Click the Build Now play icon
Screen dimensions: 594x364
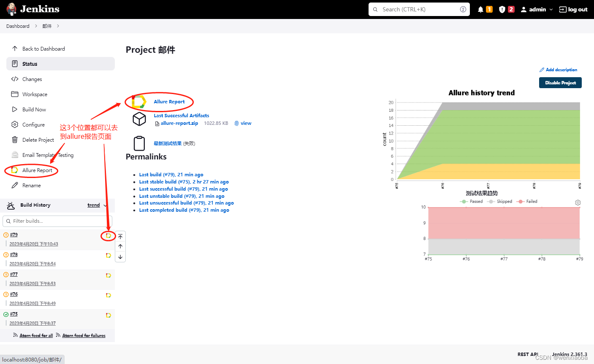pos(15,109)
